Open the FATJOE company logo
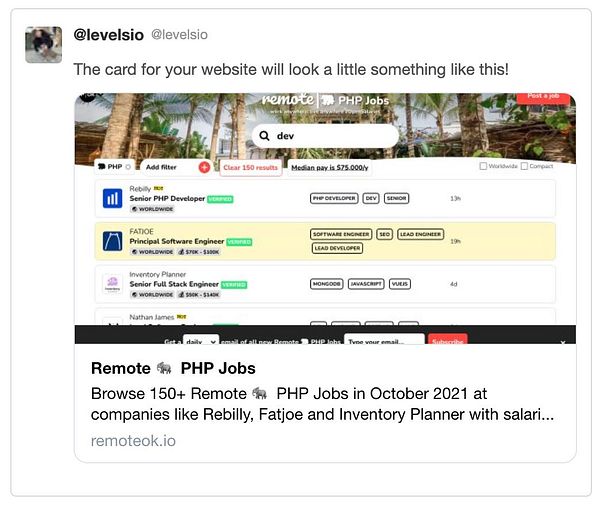 pyautogui.click(x=112, y=241)
